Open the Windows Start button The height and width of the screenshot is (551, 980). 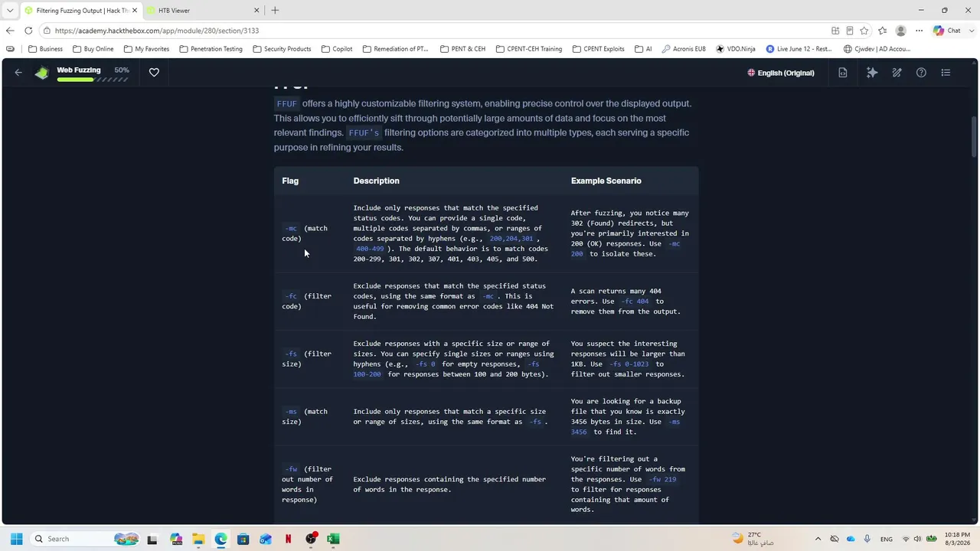click(x=16, y=539)
